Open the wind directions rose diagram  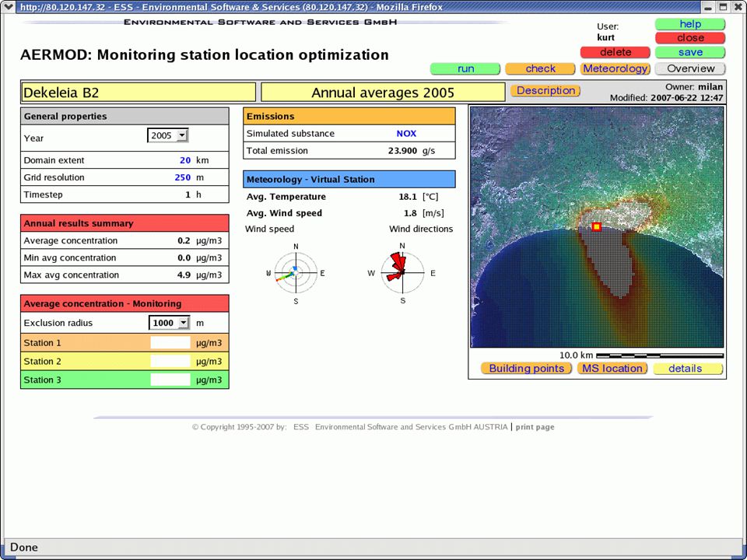[402, 273]
